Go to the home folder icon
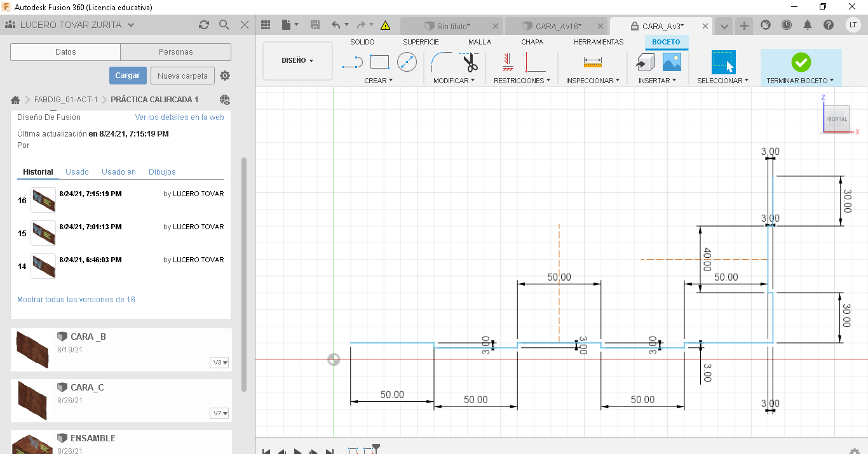 (x=15, y=100)
